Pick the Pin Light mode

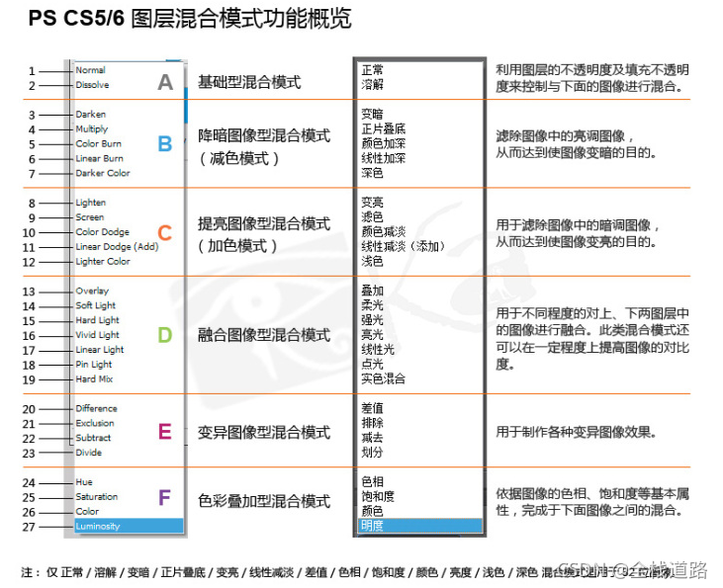pyautogui.click(x=94, y=365)
